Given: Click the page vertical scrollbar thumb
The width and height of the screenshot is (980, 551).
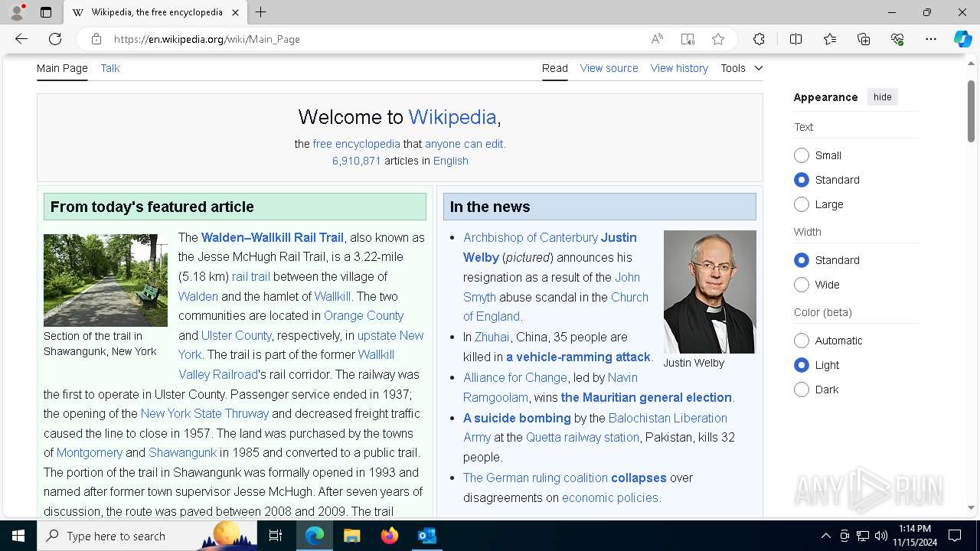Looking at the screenshot, I should pyautogui.click(x=971, y=111).
